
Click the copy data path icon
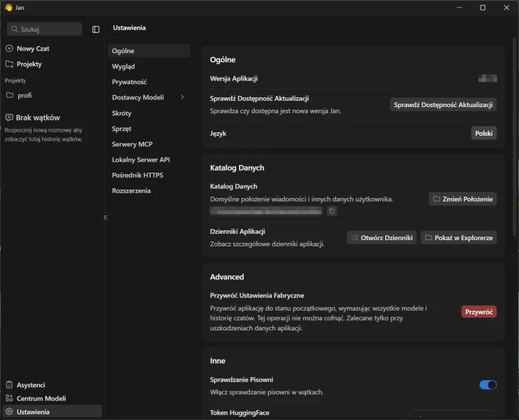[x=332, y=211]
